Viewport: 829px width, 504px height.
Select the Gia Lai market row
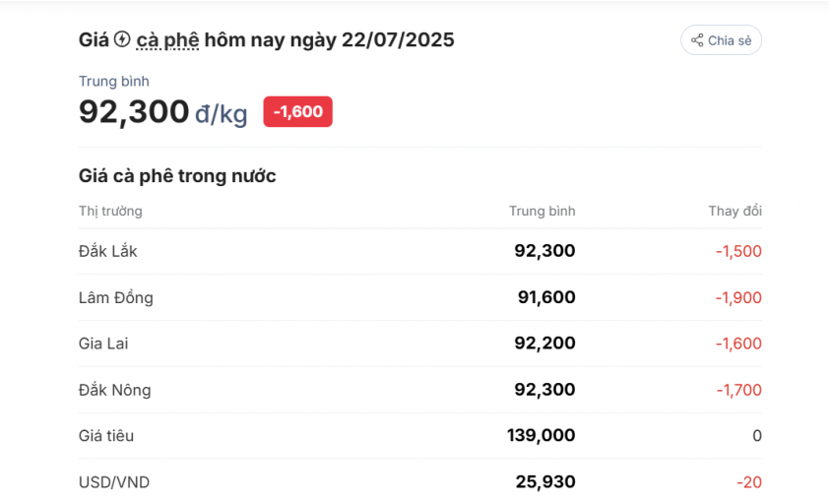pos(419,344)
